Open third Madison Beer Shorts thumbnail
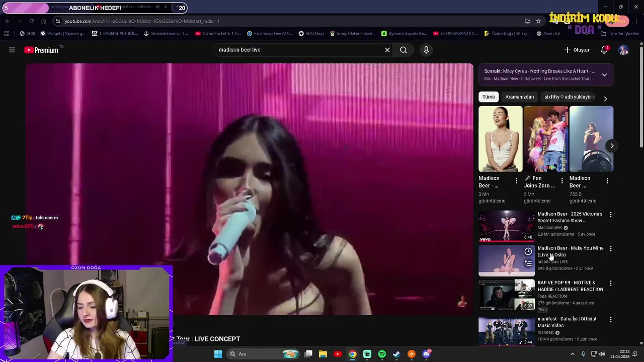Viewport: 644px width, 362px height. pos(591,139)
